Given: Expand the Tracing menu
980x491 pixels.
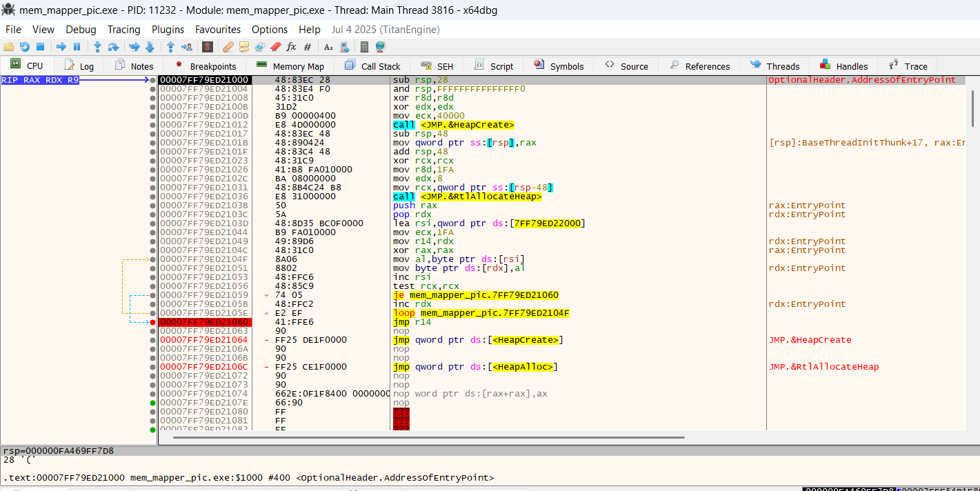Looking at the screenshot, I should (x=123, y=30).
